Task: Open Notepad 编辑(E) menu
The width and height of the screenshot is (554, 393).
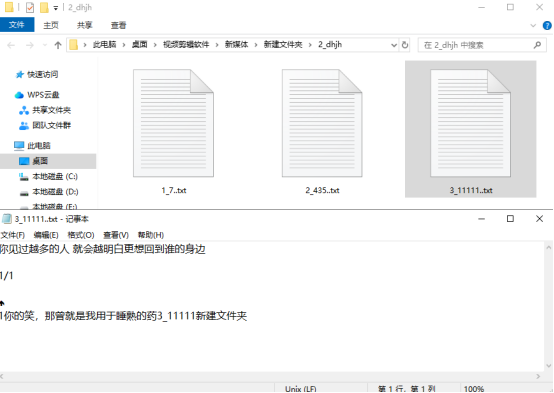Action: [x=46, y=235]
